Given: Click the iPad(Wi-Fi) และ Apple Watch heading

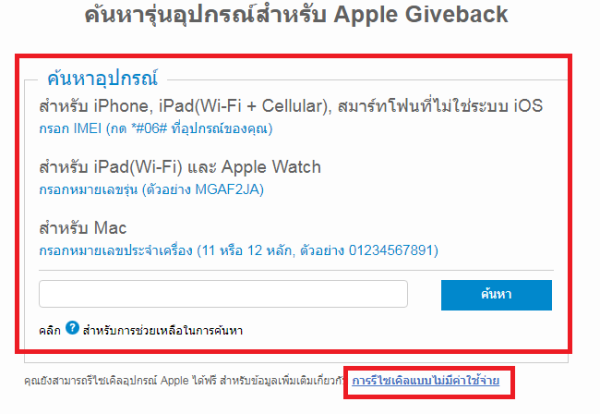Looking at the screenshot, I should point(180,167).
